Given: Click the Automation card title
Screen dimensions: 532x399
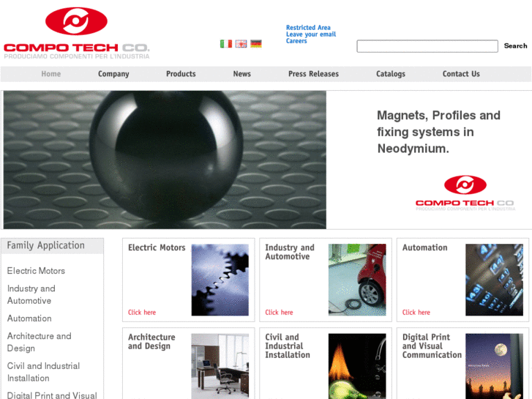Looking at the screenshot, I should 424,247.
